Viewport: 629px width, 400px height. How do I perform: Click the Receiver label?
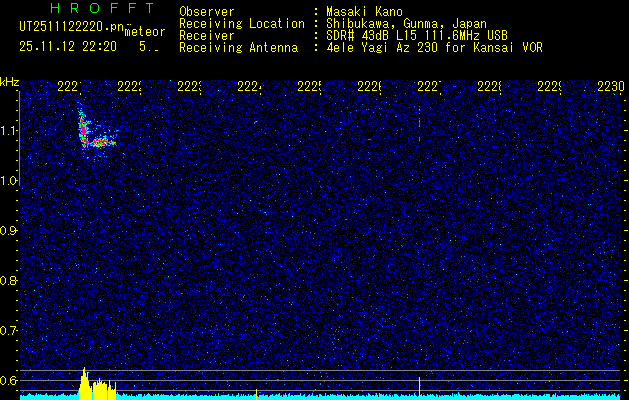pyautogui.click(x=207, y=36)
